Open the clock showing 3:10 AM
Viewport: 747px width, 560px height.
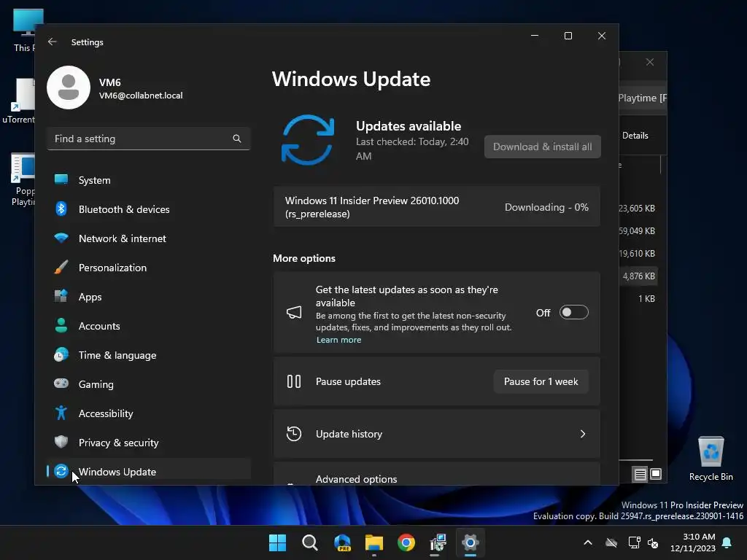693,542
